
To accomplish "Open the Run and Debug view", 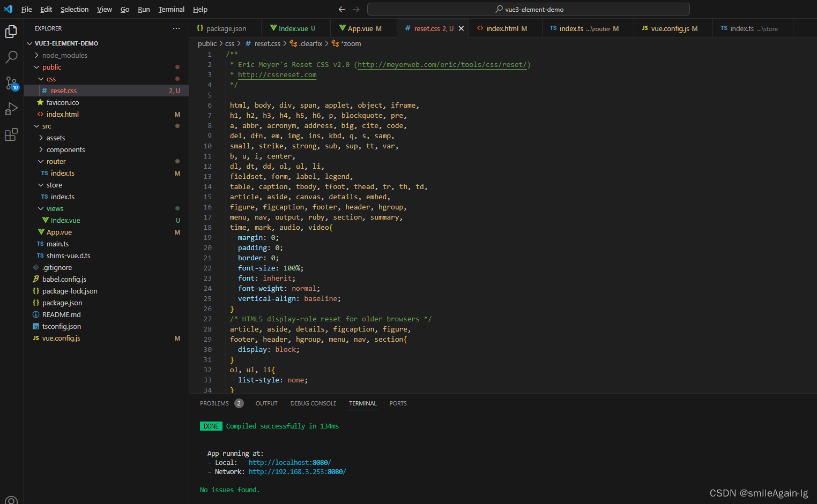I will [11, 109].
